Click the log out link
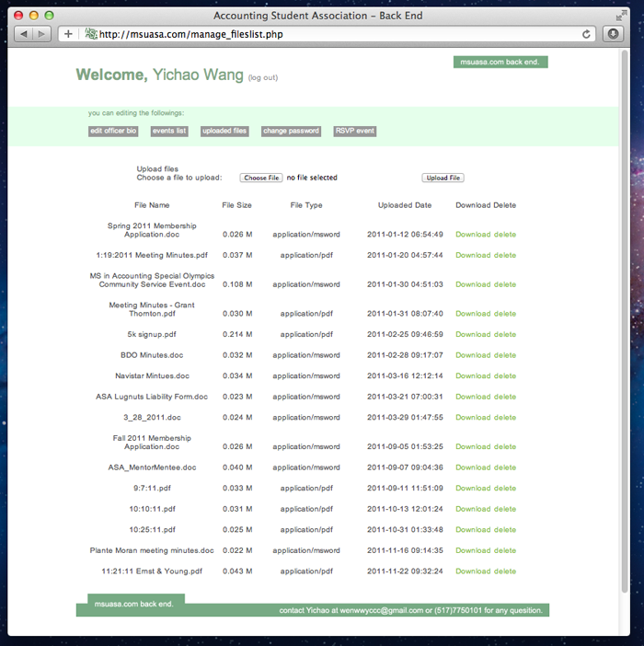 pyautogui.click(x=263, y=78)
